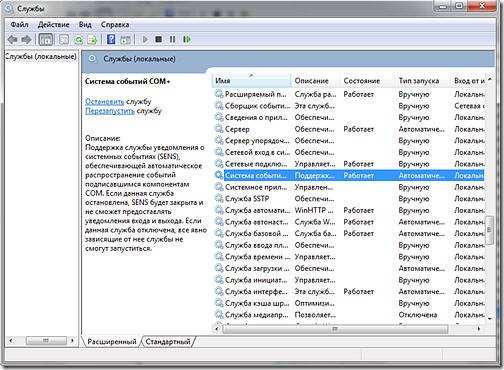Screen dimensions: 504x370
Task: Select the Служба автонаст... row
Action: (x=349, y=222)
